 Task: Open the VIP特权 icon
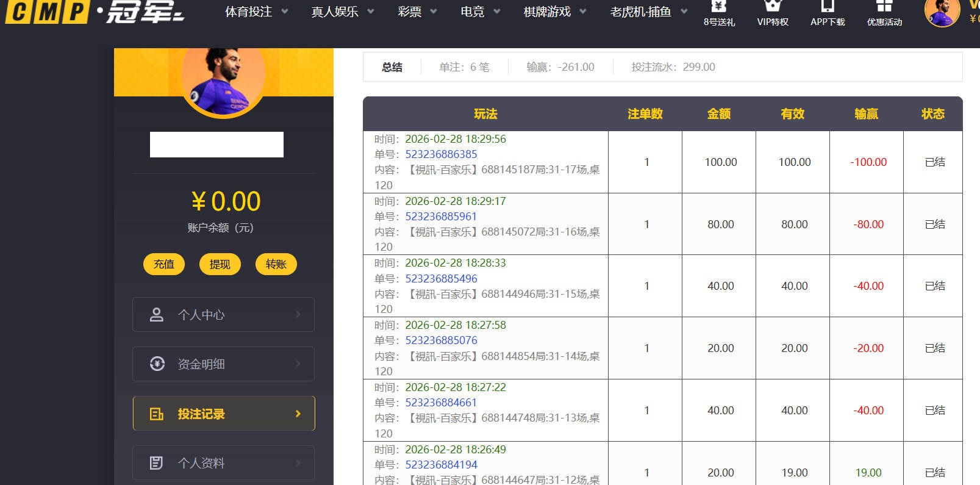click(x=773, y=7)
